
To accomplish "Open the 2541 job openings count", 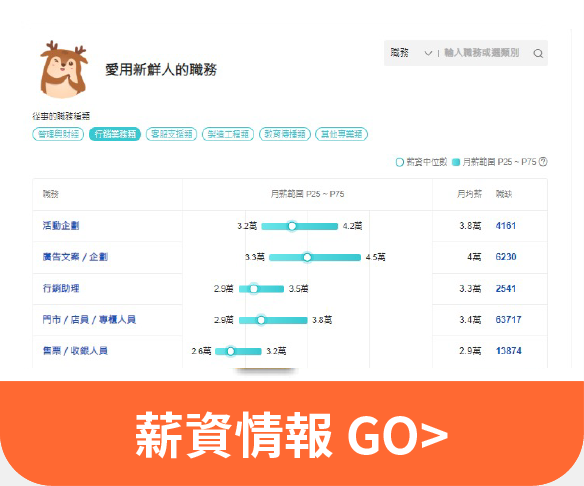I will click(x=505, y=289).
